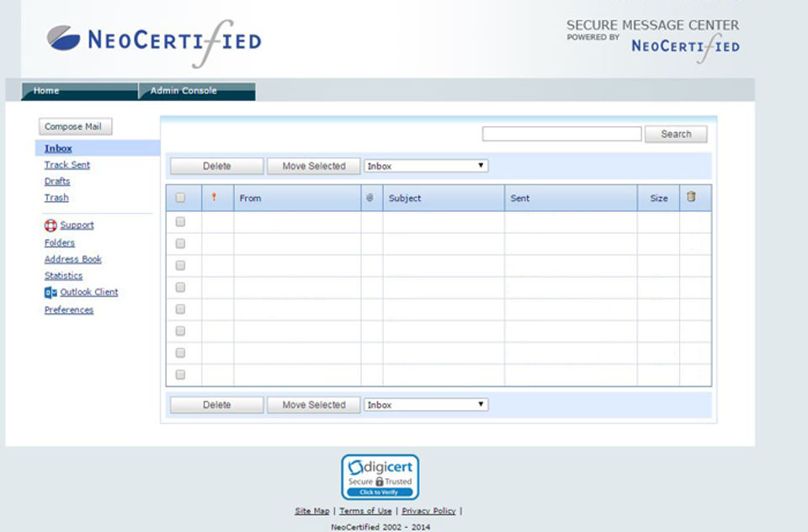Open the Trash folder link
This screenshot has height=532, width=808.
coord(56,198)
